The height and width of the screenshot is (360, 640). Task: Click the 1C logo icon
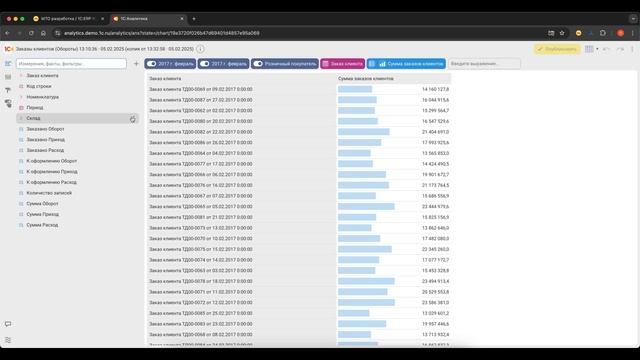coord(9,49)
